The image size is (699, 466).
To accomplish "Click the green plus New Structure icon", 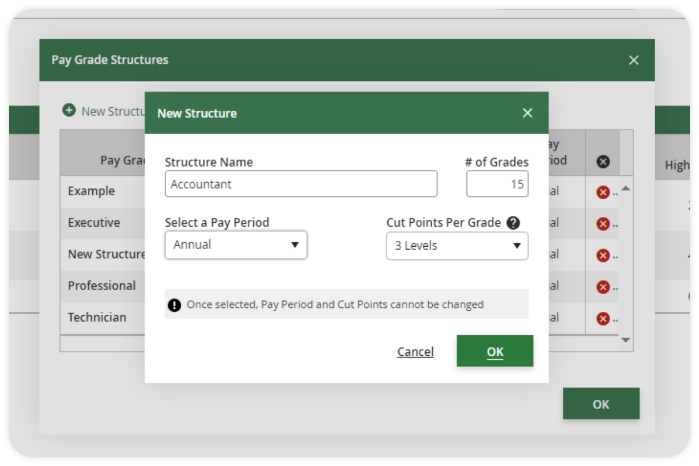I will (x=69, y=110).
